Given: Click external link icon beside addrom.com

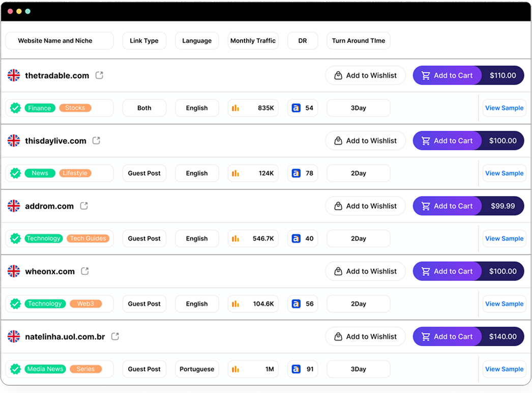Looking at the screenshot, I should [84, 206].
